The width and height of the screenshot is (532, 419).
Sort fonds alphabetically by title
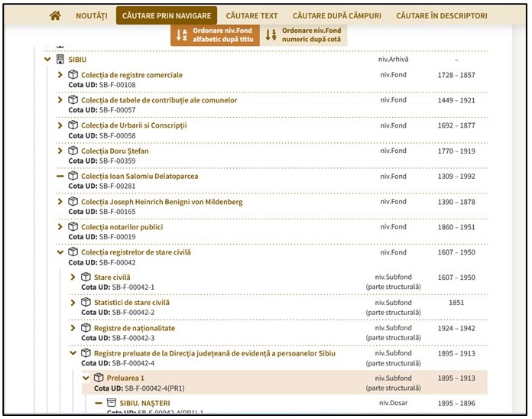(x=215, y=35)
